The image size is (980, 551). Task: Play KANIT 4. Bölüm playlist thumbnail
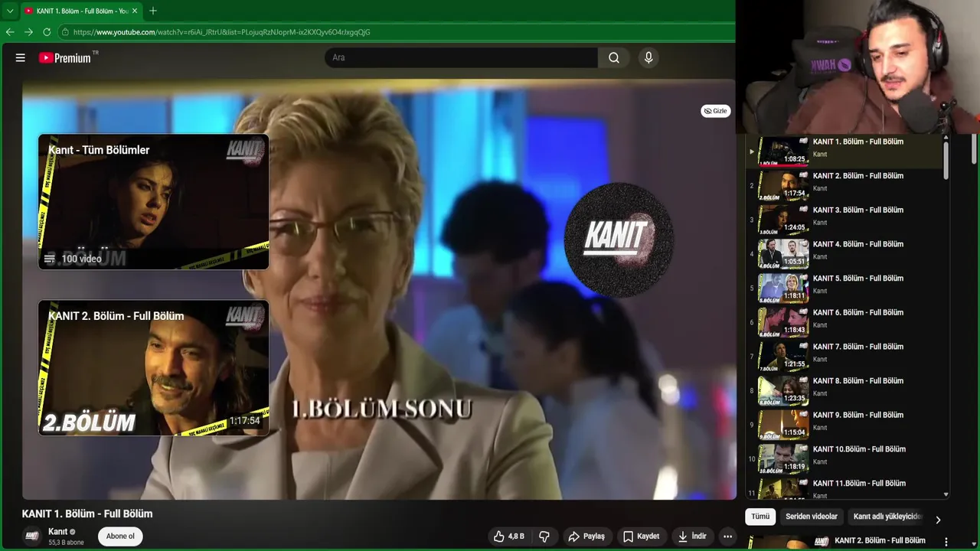(783, 254)
